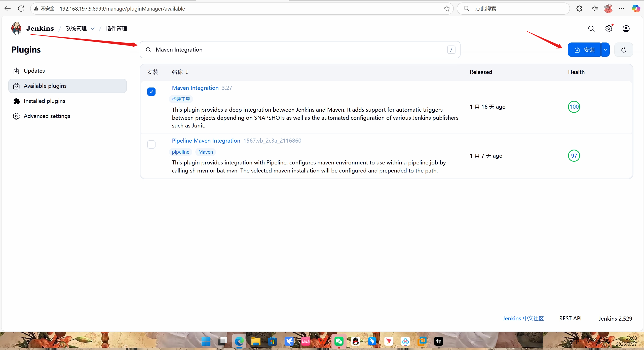The image size is (644, 350).
Task: Open bilibili app from taskbar
Action: click(306, 341)
